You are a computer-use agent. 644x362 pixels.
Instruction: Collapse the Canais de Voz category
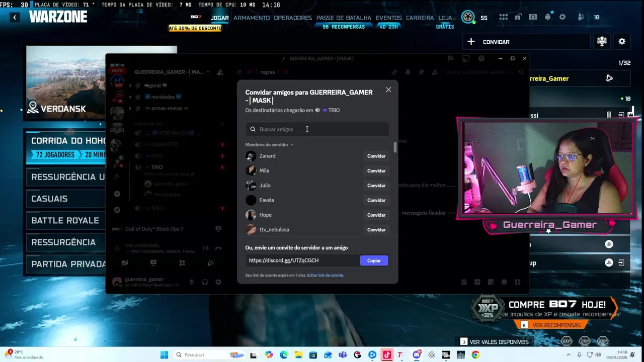(x=151, y=123)
